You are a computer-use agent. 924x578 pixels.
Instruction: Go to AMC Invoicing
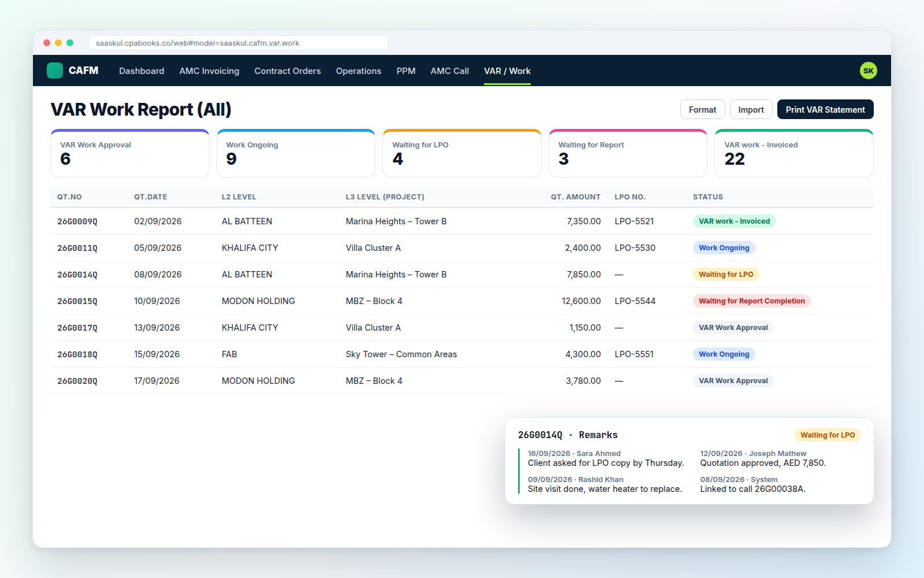[209, 71]
